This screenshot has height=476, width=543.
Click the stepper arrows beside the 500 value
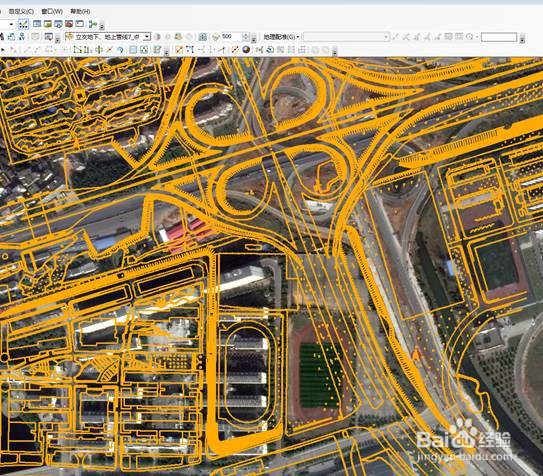point(246,37)
